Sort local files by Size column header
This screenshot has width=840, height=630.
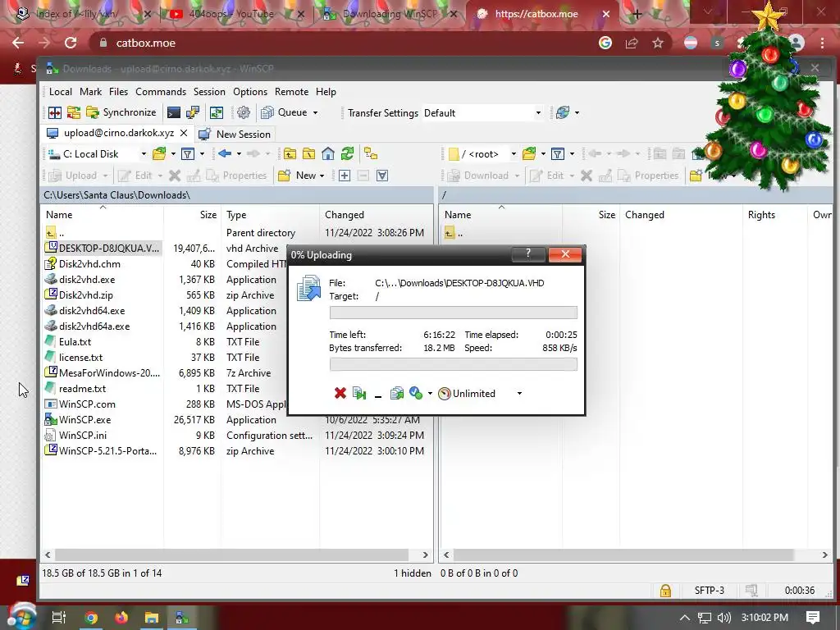point(208,215)
